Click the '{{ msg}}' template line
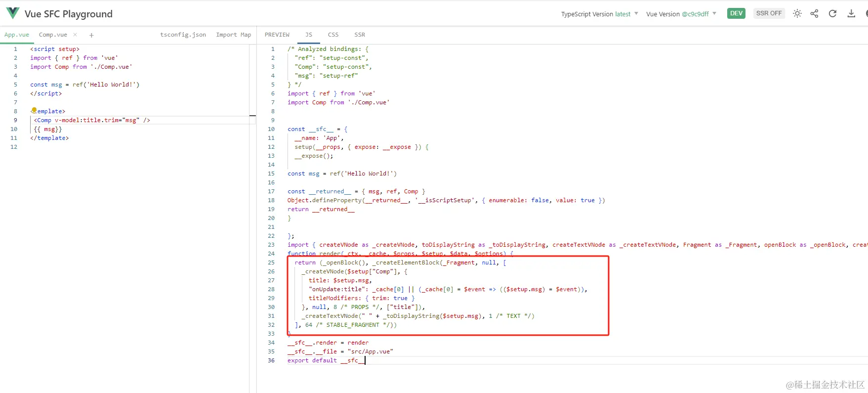Screen dimensions: 868x393 coord(48,129)
